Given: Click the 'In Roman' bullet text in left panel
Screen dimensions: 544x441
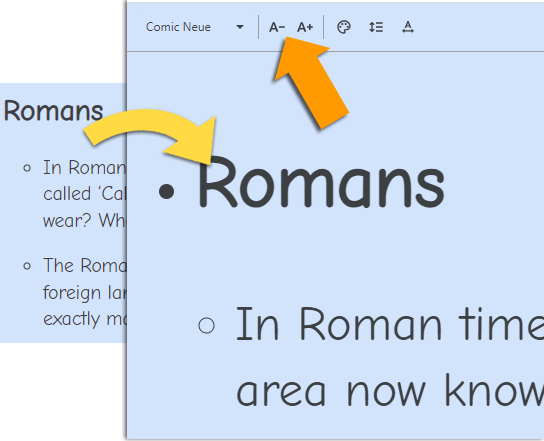Looking at the screenshot, I should (85, 168).
